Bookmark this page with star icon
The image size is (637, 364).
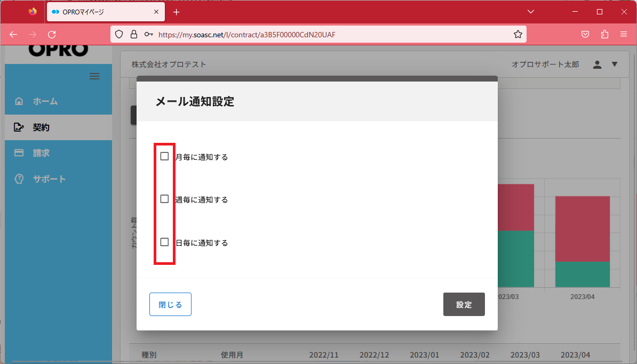[517, 35]
